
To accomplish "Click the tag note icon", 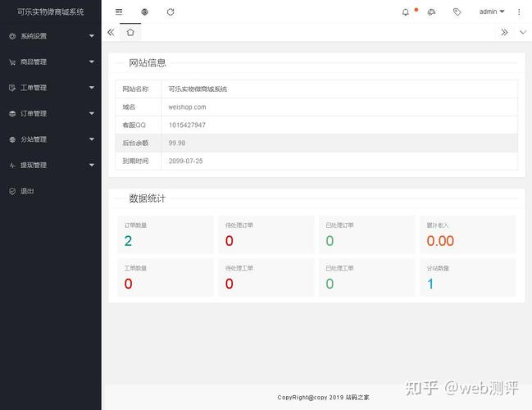I will [x=457, y=12].
